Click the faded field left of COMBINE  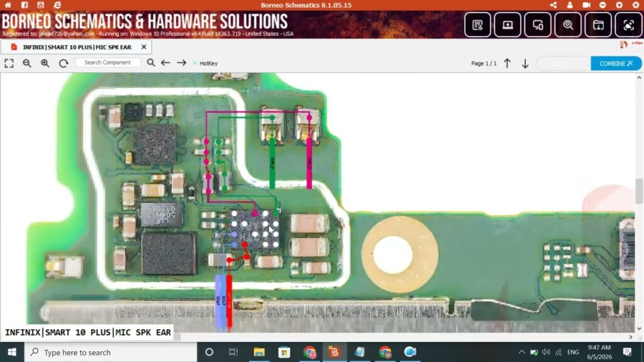[x=562, y=63]
